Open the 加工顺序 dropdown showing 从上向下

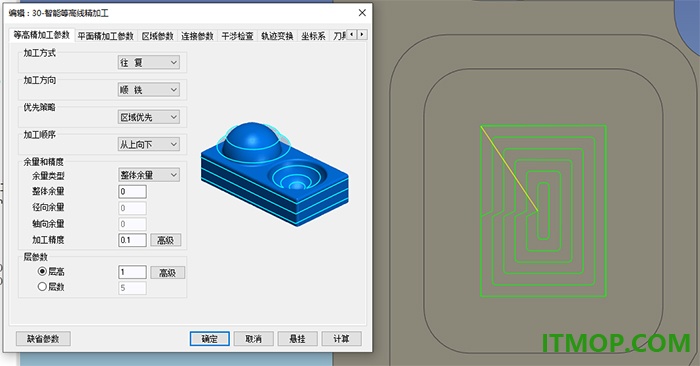149,144
